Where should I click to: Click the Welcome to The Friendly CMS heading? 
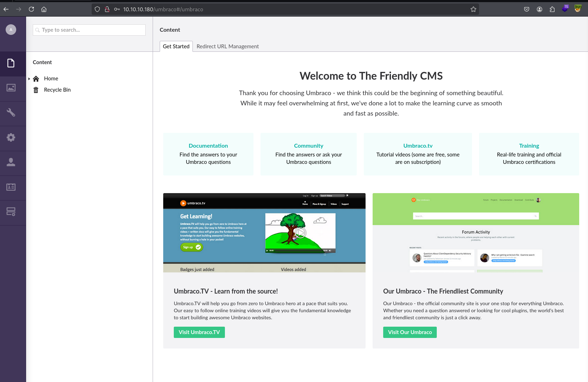click(x=371, y=76)
